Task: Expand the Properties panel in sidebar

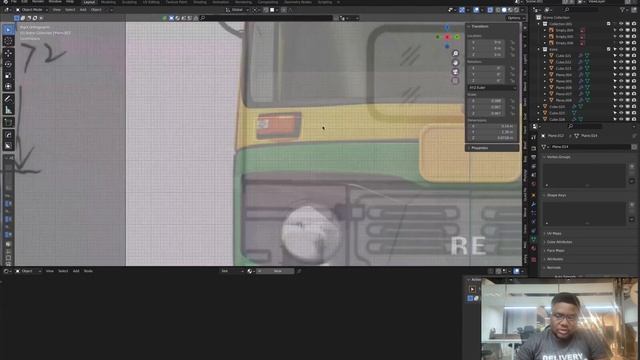Action: [492, 148]
